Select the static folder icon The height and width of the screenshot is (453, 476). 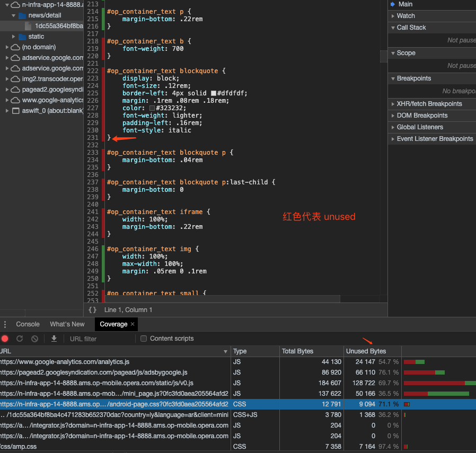(22, 37)
